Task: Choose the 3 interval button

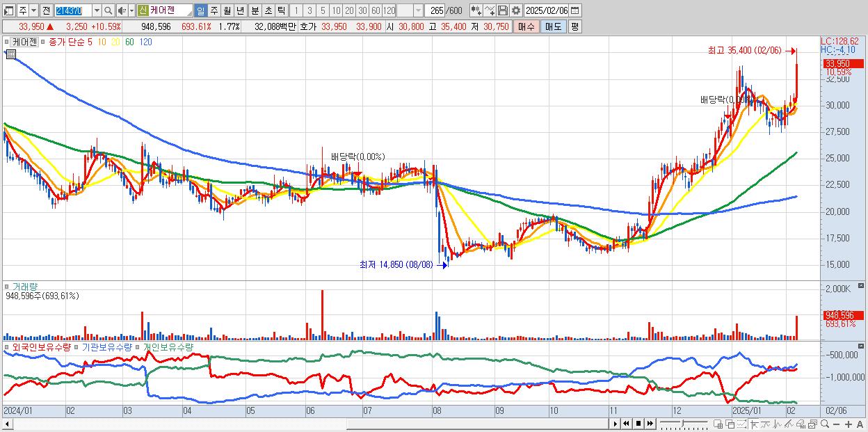Action: [x=310, y=10]
